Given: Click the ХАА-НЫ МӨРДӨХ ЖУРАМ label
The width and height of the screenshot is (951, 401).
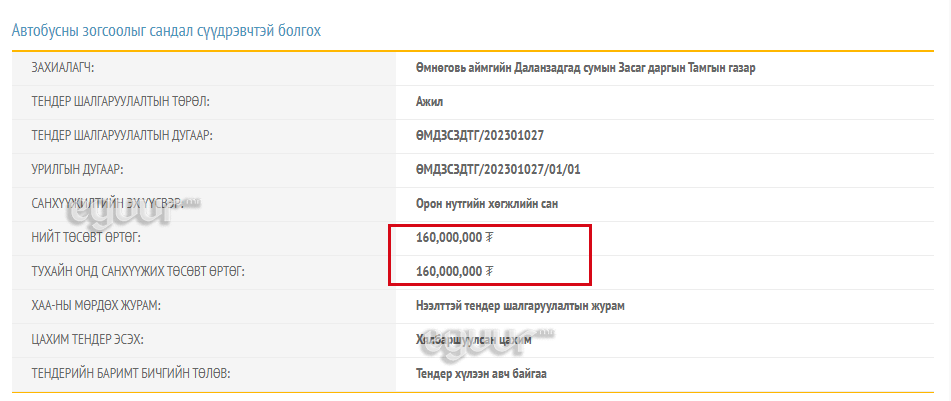Looking at the screenshot, I should pyautogui.click(x=96, y=306).
